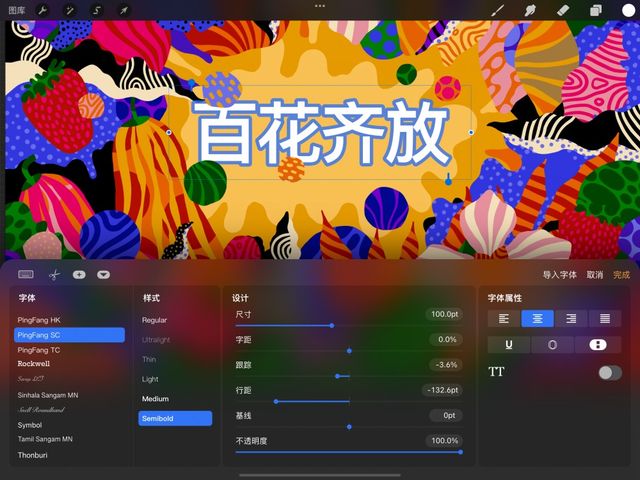Set center text alignment
The height and width of the screenshot is (480, 640).
pos(538,319)
